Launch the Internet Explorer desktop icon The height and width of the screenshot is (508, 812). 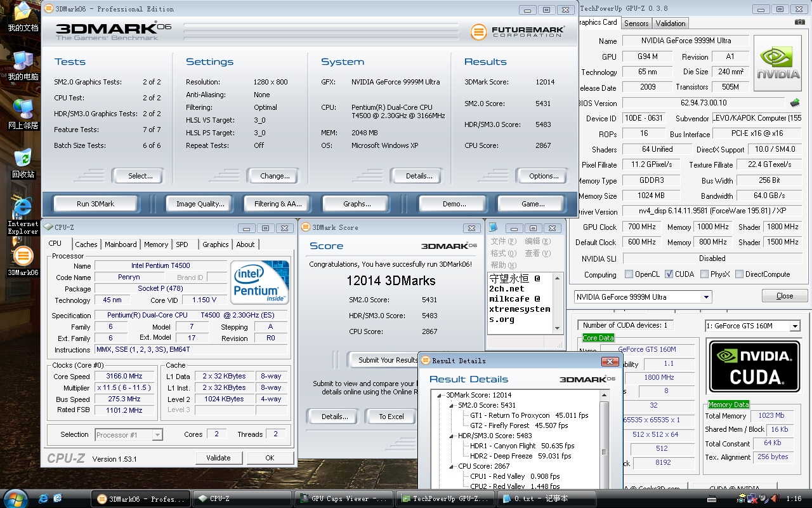(23, 208)
